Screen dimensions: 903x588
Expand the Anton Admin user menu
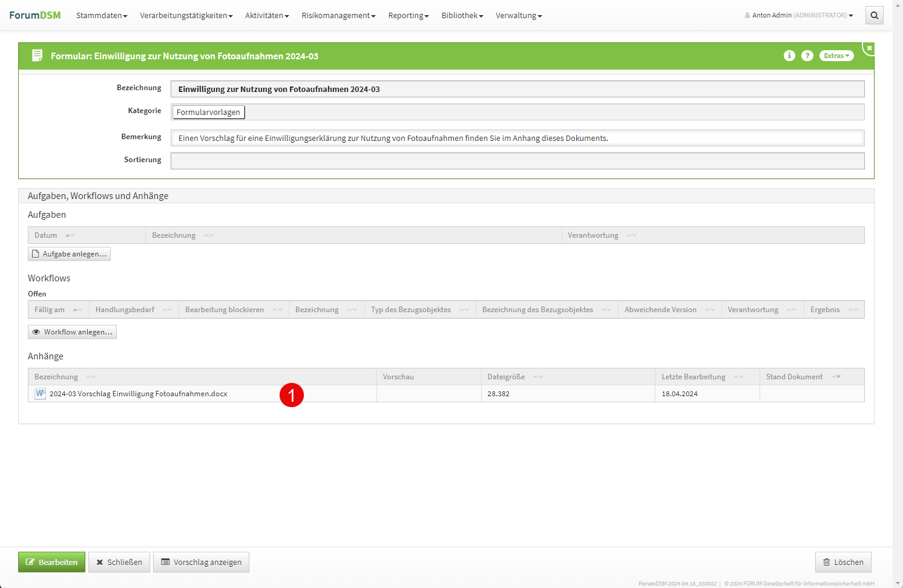point(799,15)
